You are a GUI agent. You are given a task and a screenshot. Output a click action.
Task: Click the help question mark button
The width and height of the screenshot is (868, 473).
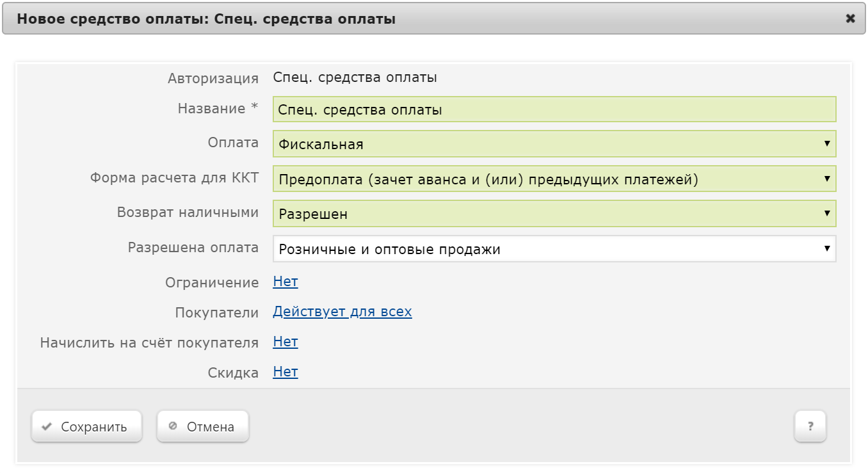click(x=810, y=426)
